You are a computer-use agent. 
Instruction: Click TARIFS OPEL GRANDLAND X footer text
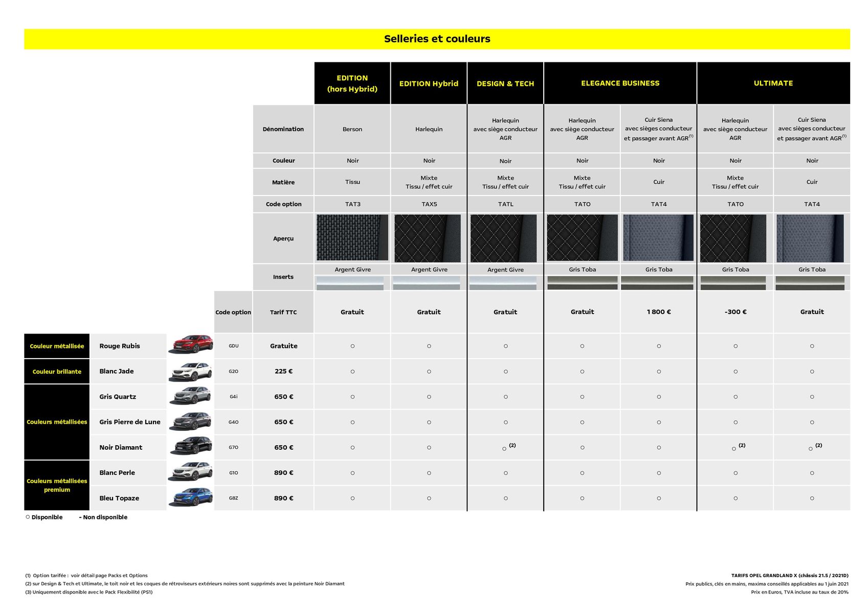point(790,576)
